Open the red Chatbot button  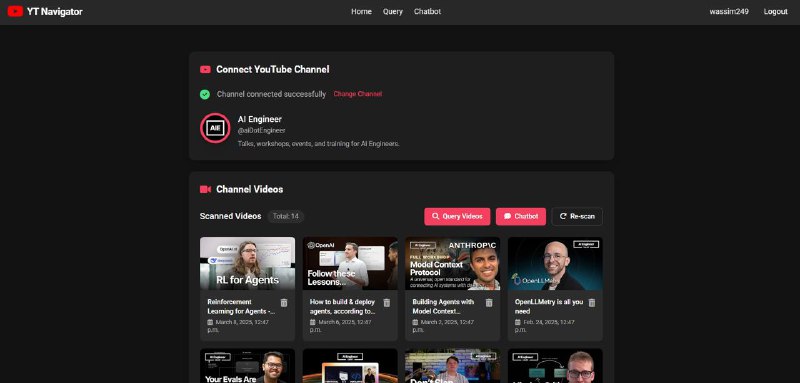pos(521,216)
